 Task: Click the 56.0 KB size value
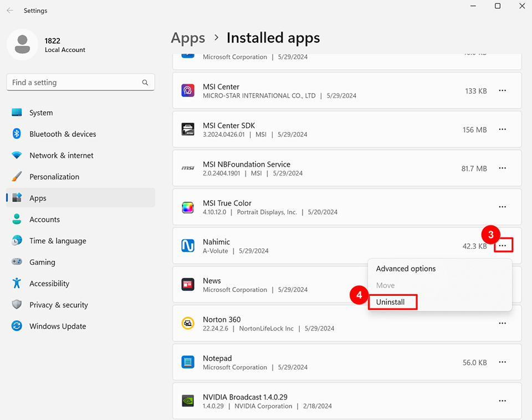coord(475,362)
